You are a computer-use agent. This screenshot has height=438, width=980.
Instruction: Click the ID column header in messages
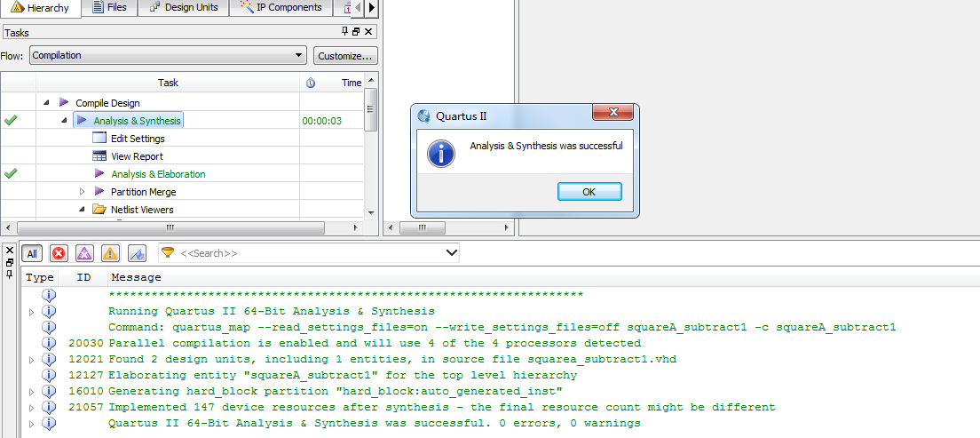[83, 277]
